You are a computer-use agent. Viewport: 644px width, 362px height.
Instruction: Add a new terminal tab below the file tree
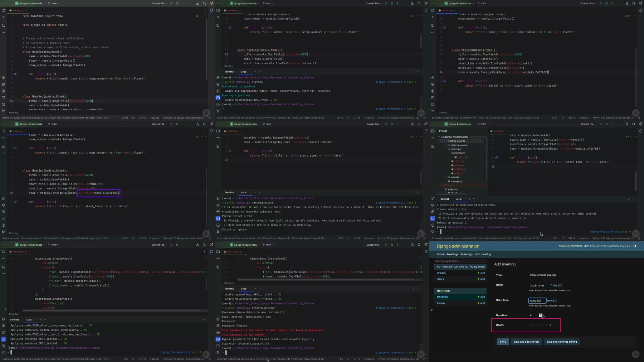coord(469,199)
